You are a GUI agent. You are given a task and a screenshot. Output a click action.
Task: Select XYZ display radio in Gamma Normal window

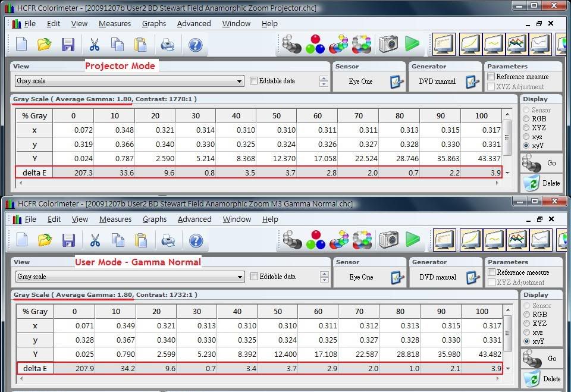[x=526, y=324]
